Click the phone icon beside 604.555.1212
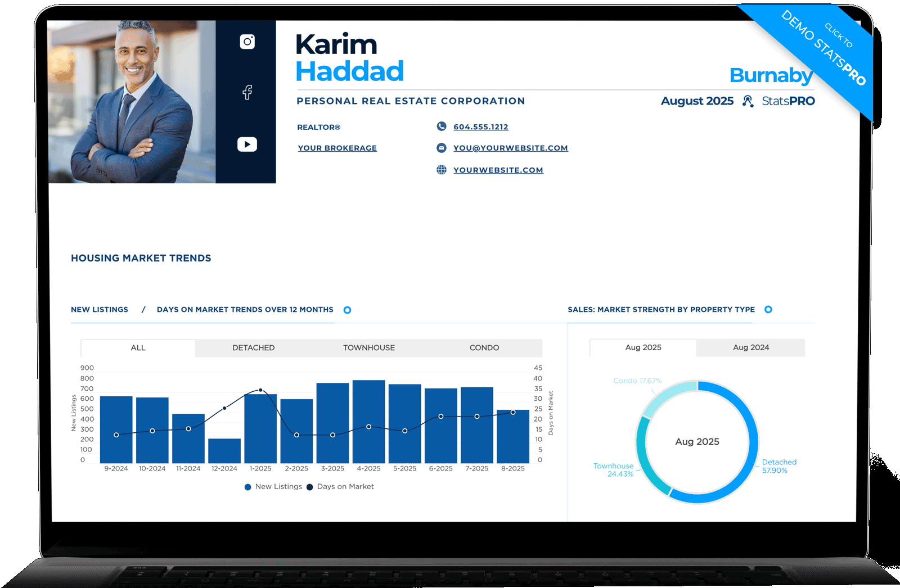The image size is (900, 588). 442,126
